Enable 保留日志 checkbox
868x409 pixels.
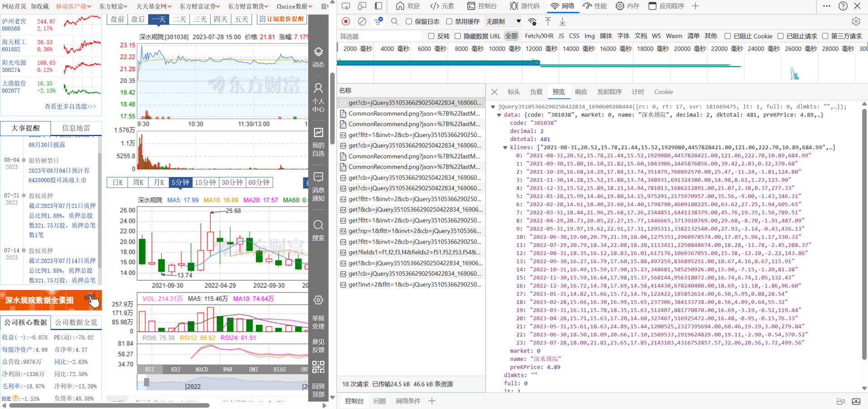(x=409, y=21)
